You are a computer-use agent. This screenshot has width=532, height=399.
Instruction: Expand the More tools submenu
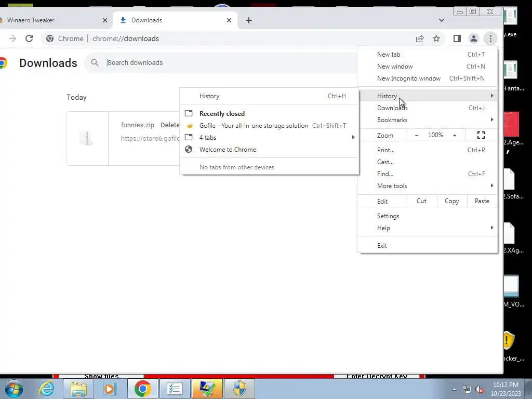coord(428,186)
